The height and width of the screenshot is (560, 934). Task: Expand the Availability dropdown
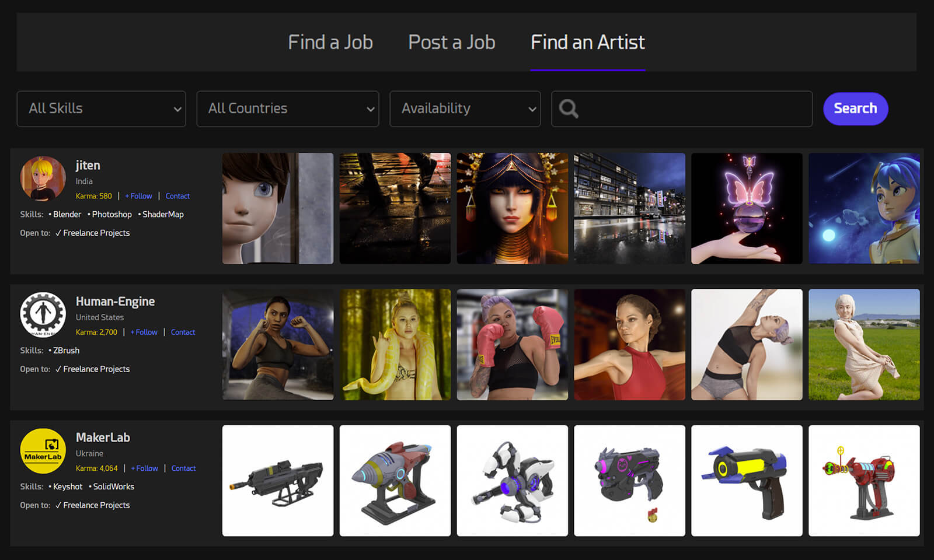pyautogui.click(x=465, y=108)
